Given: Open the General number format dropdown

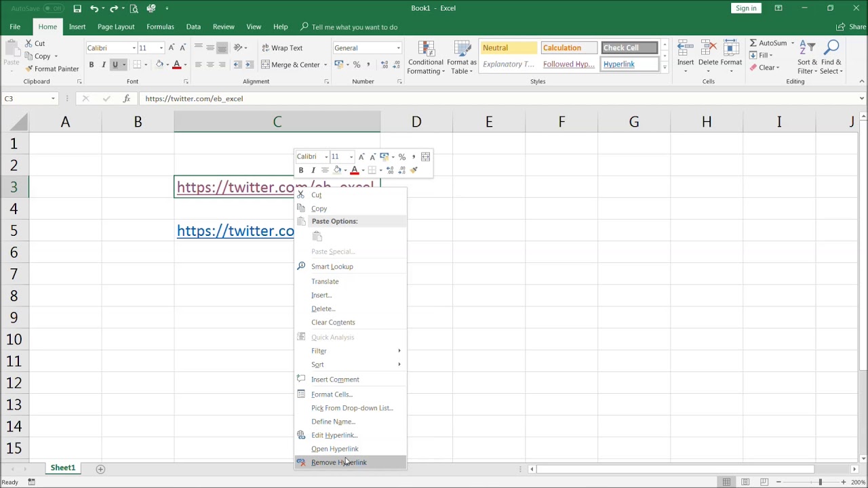Looking at the screenshot, I should (x=398, y=48).
